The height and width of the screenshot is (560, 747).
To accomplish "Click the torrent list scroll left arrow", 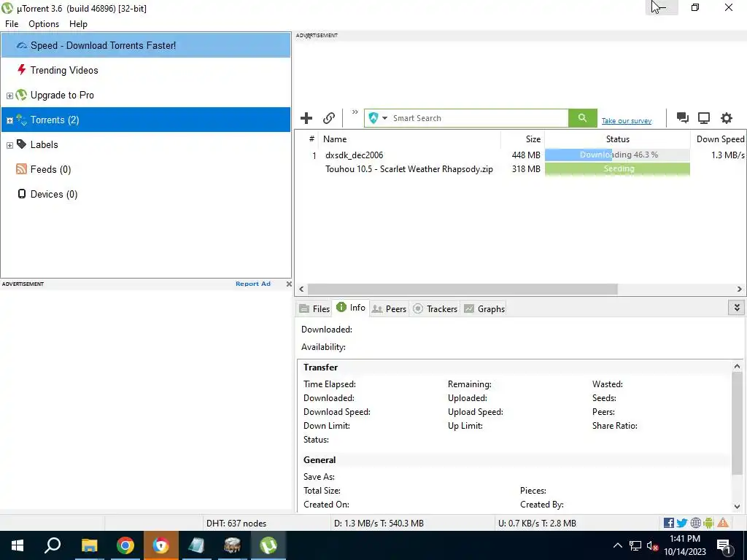I will coord(301,289).
